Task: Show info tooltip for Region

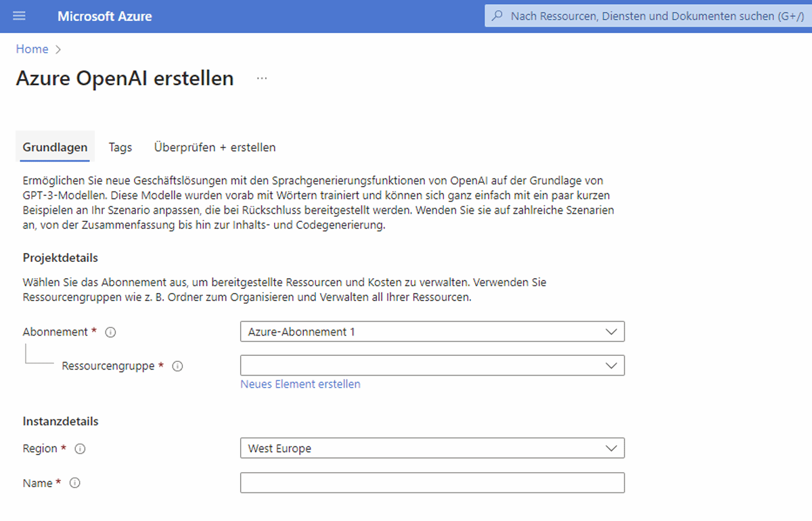Action: coord(80,449)
